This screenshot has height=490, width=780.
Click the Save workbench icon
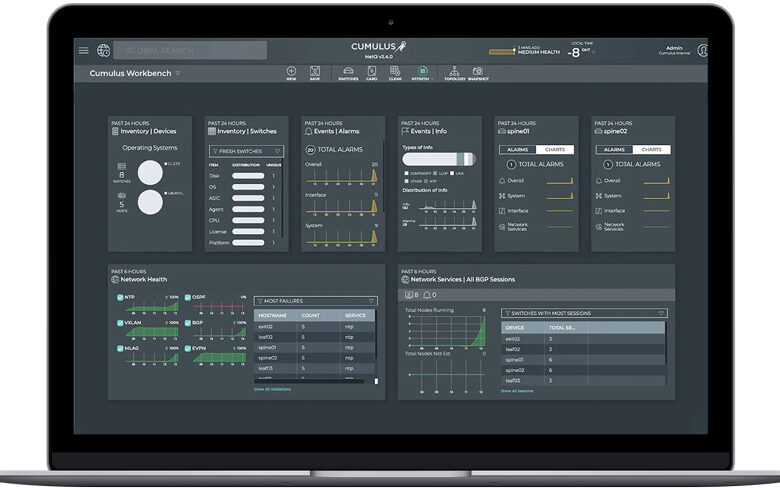click(x=315, y=73)
